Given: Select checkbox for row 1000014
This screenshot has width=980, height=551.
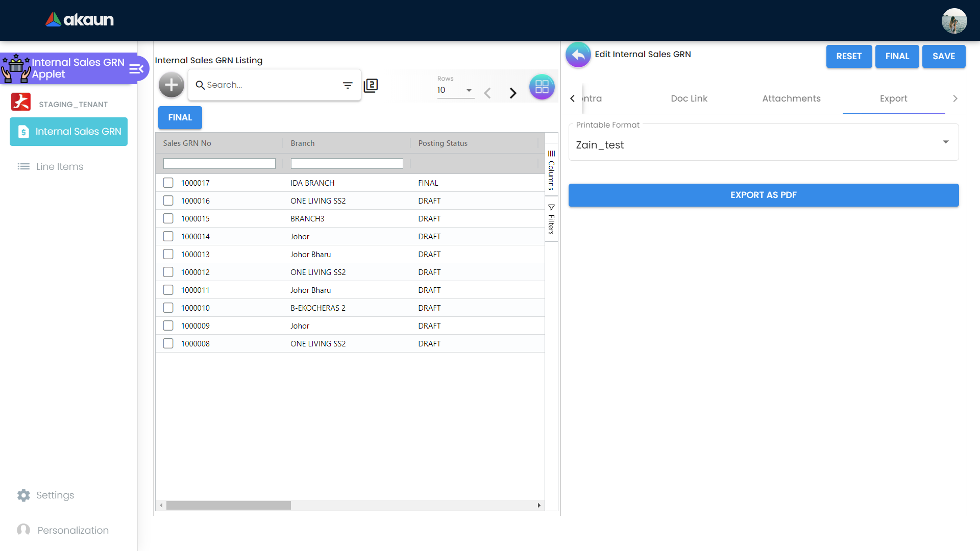Looking at the screenshot, I should (168, 236).
